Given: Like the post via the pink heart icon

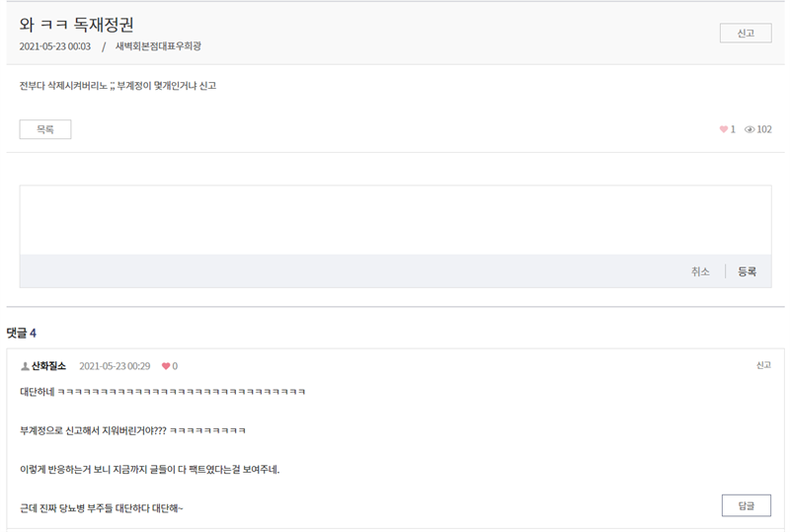Looking at the screenshot, I should point(724,129).
